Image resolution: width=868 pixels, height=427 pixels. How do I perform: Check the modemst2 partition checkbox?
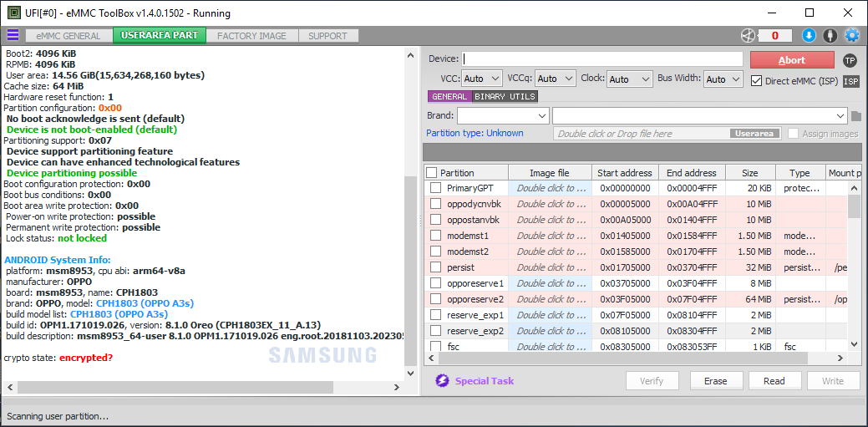pos(436,252)
